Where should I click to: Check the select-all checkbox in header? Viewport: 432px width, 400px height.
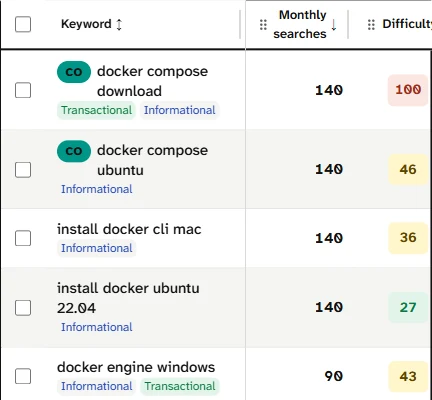coord(23,24)
